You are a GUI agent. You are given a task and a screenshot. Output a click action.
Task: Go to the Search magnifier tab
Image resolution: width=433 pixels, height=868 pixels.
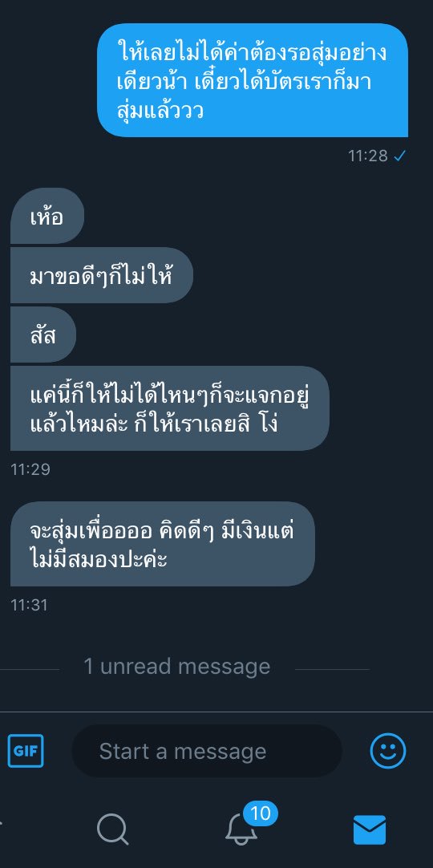(x=113, y=829)
